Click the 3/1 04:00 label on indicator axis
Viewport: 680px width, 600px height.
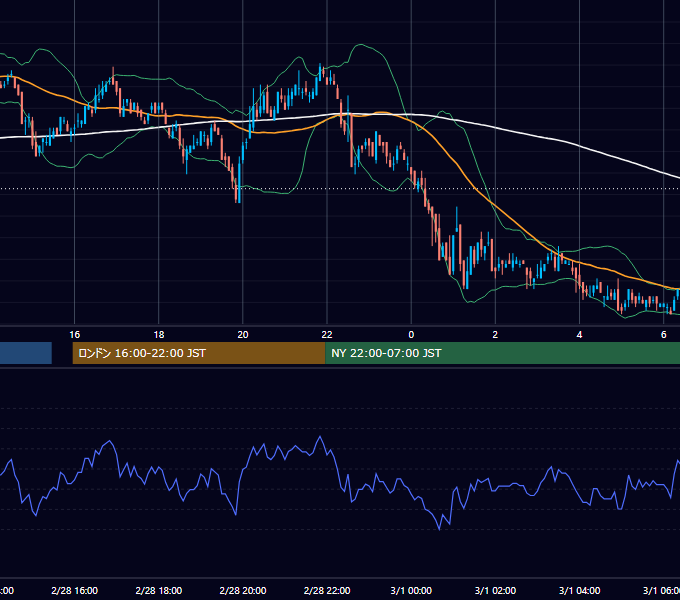pyautogui.click(x=579, y=590)
